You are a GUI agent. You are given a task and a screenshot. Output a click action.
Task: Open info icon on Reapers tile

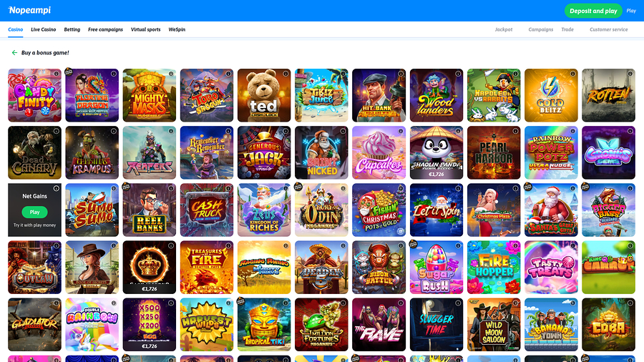tap(171, 132)
